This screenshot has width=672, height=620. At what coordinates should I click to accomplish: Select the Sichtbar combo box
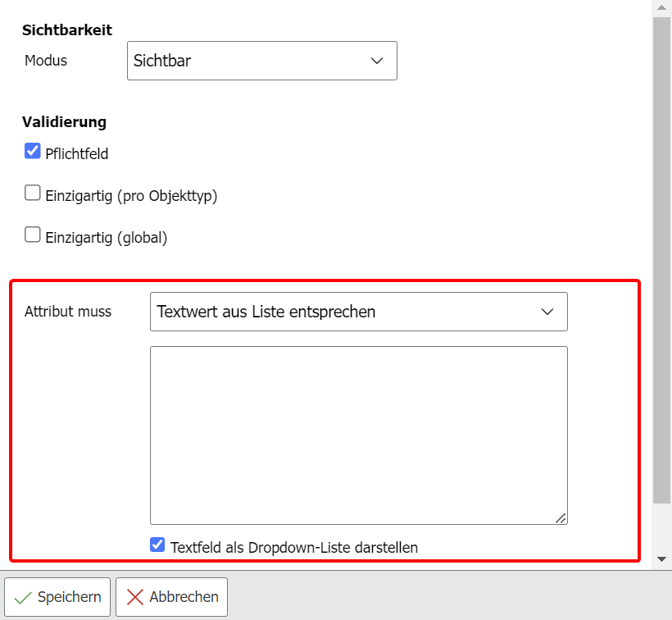click(x=261, y=61)
